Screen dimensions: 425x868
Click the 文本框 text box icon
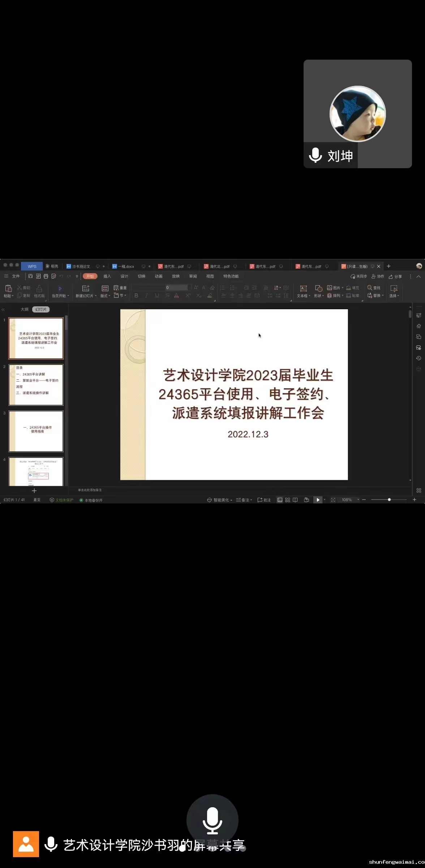click(x=303, y=288)
